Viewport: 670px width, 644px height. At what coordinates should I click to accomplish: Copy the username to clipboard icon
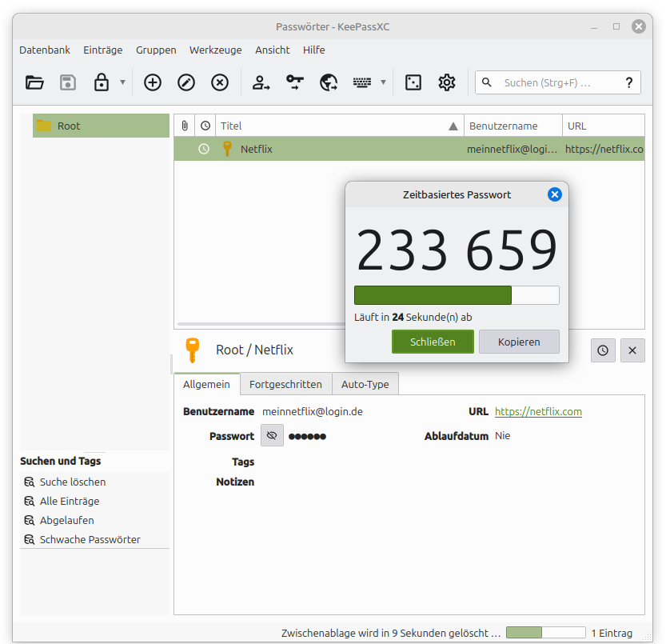click(x=261, y=82)
